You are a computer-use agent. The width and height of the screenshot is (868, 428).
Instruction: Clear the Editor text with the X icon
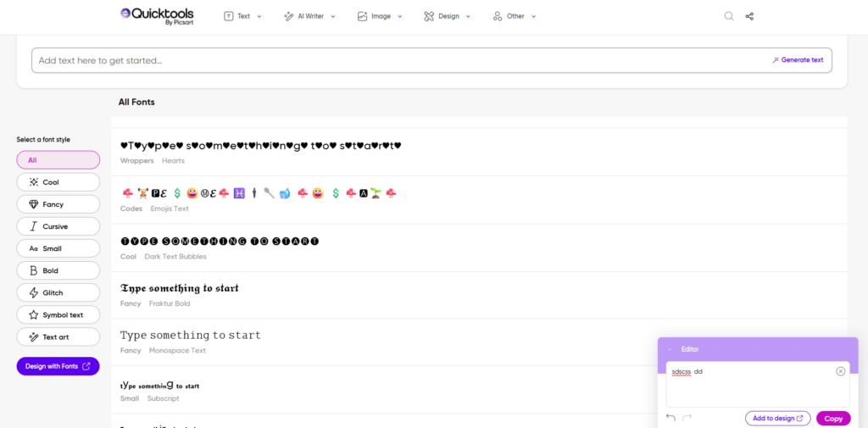840,371
